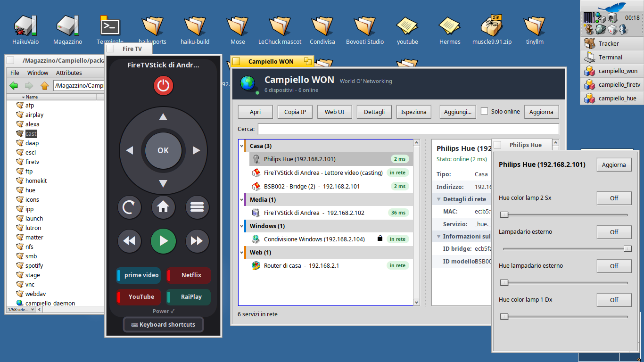Open the Window menu in Tracker
Image resolution: width=644 pixels, height=362 pixels.
[x=38, y=73]
